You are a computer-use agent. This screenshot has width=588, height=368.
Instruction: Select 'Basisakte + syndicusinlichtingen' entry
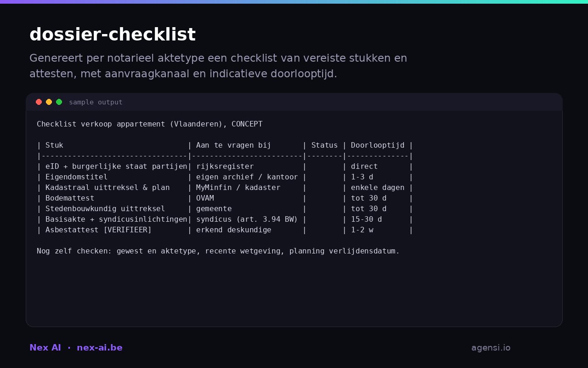click(x=116, y=219)
